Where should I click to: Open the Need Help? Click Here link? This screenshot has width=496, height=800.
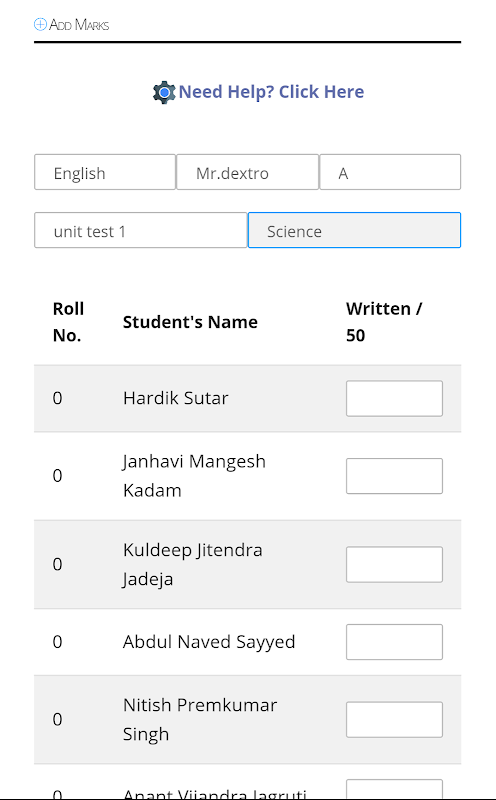(271, 92)
